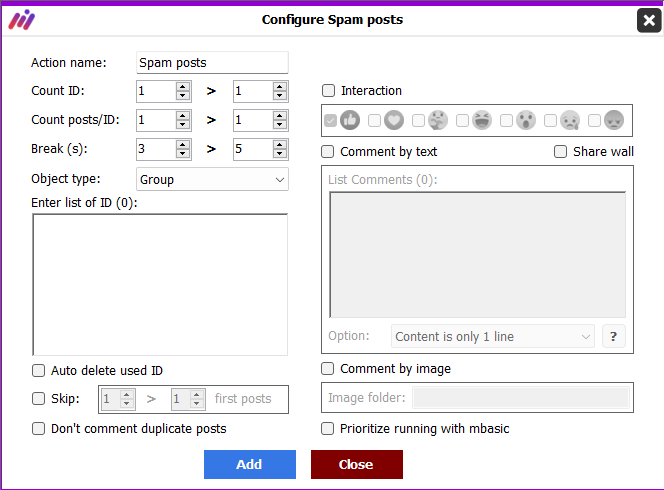Click the dark red Close button
664x490 pixels.
click(357, 464)
